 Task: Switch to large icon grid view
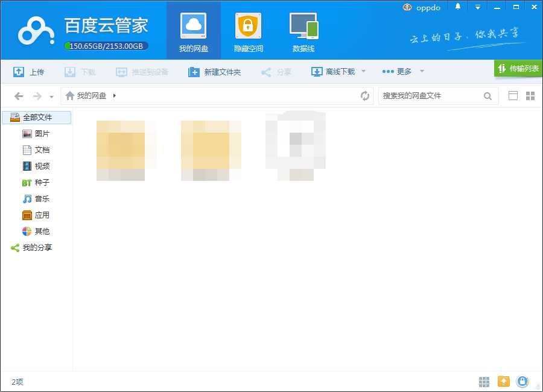point(530,95)
